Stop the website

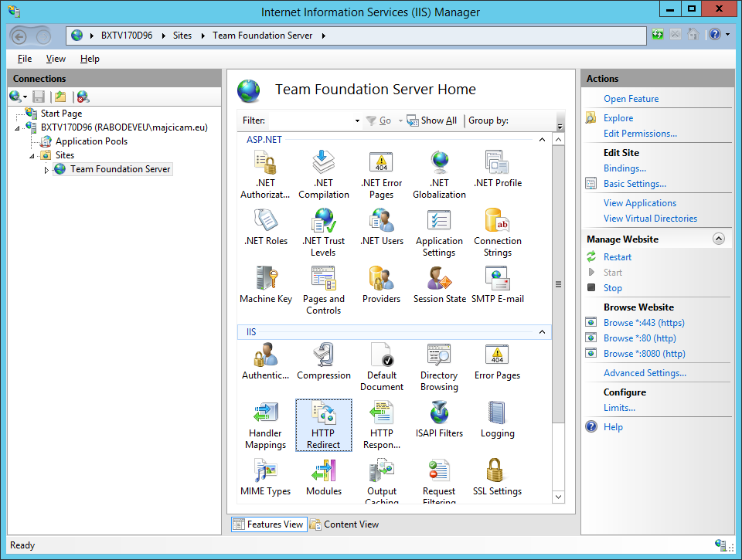point(612,288)
